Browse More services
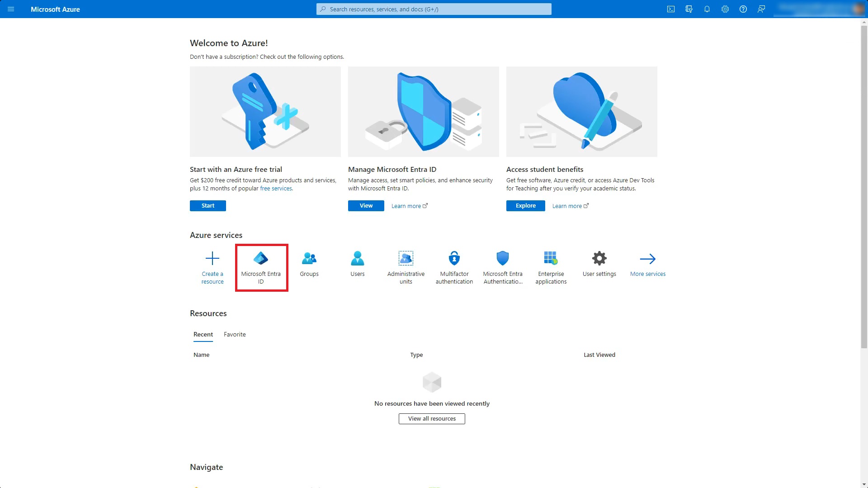This screenshot has height=488, width=868. coord(648,265)
